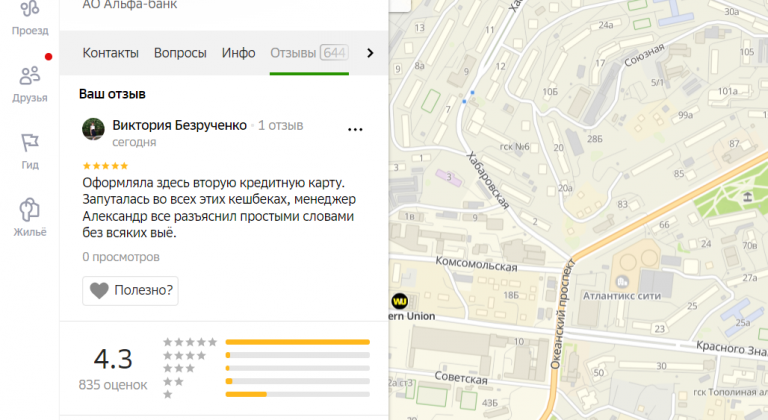Open the Гид guide flag icon
768x420 pixels.
click(x=30, y=143)
